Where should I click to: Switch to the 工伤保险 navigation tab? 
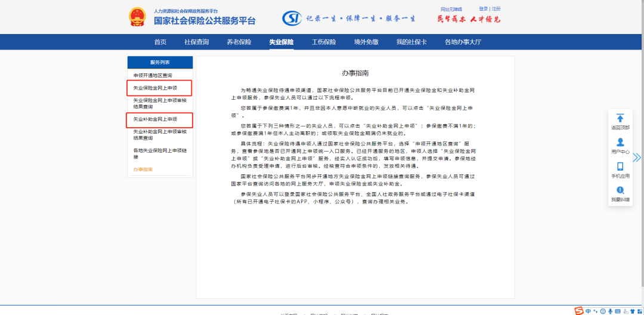tap(324, 42)
